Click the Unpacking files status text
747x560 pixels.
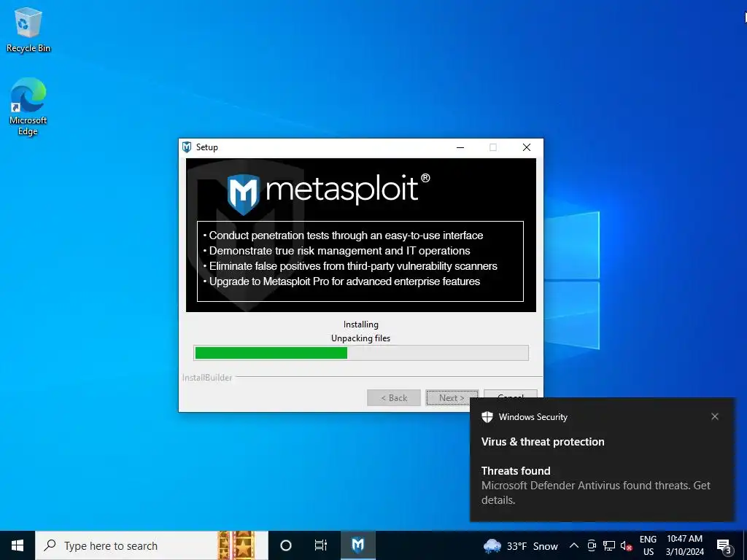[360, 338]
